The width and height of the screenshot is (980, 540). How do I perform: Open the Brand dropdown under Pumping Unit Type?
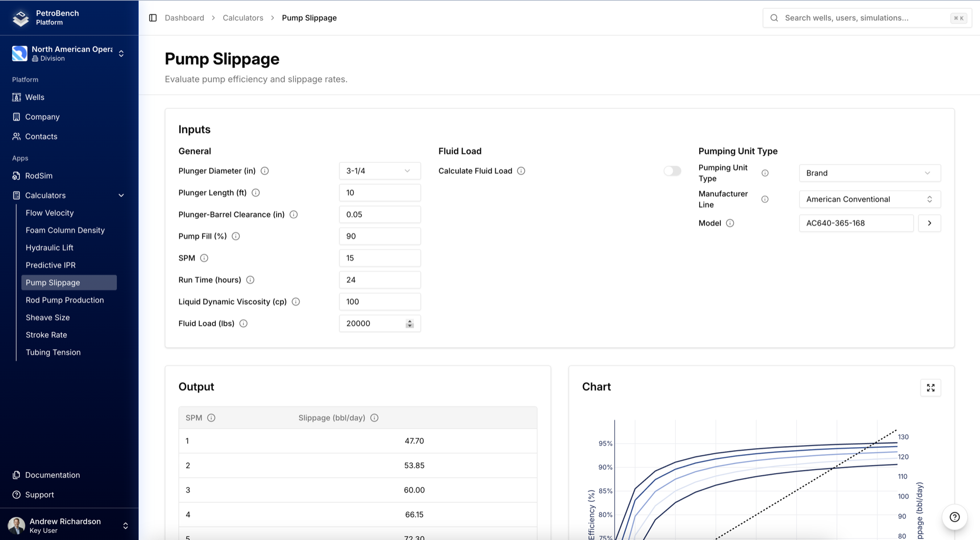pos(869,173)
